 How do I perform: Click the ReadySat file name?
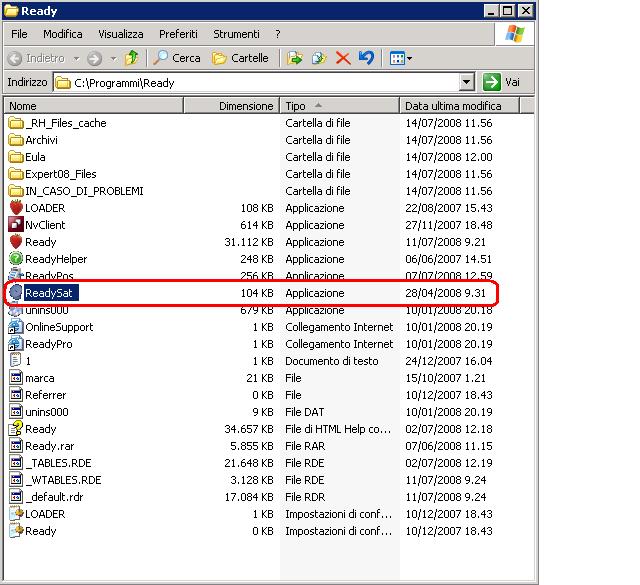click(x=49, y=293)
